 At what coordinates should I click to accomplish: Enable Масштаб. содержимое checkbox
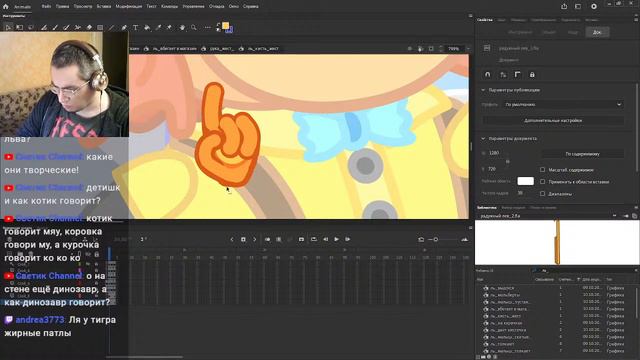tap(542, 169)
